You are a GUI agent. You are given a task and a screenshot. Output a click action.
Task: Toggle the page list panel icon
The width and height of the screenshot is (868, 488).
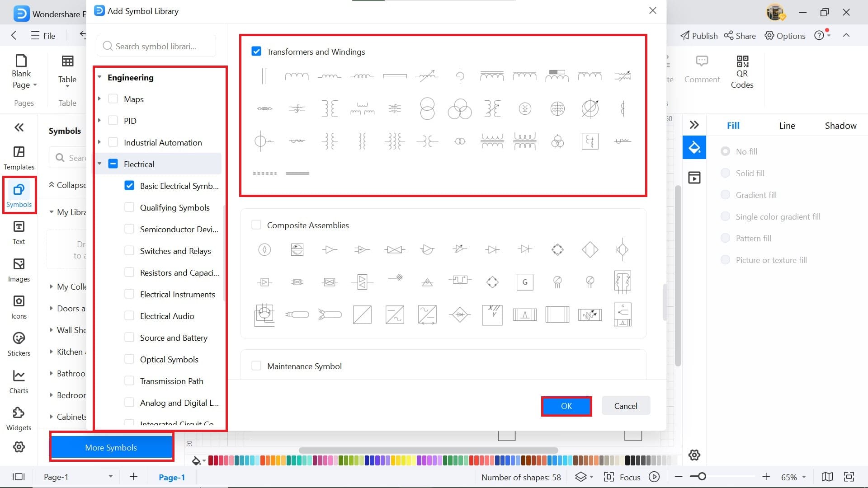[19, 477]
